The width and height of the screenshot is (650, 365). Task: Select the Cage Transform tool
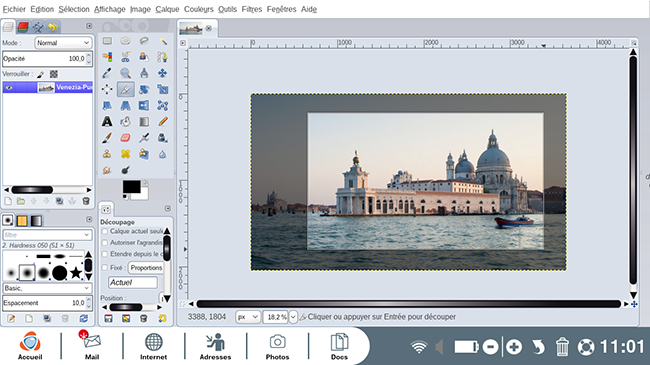pyautogui.click(x=162, y=105)
